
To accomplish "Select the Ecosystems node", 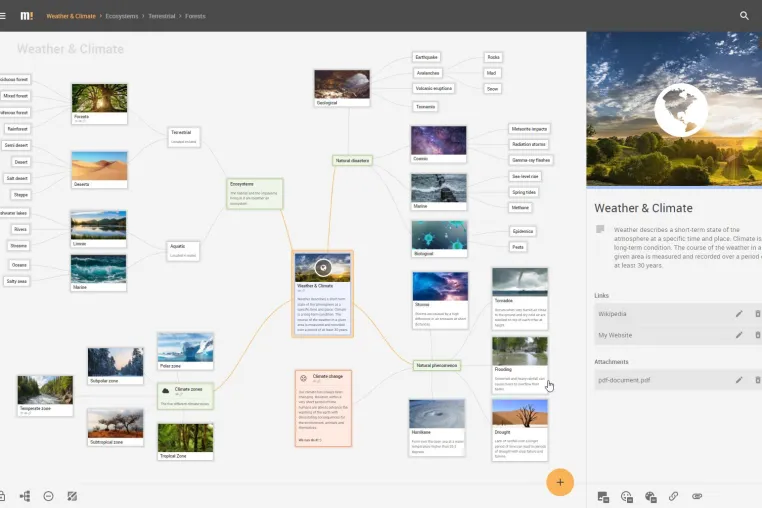I will (255, 193).
